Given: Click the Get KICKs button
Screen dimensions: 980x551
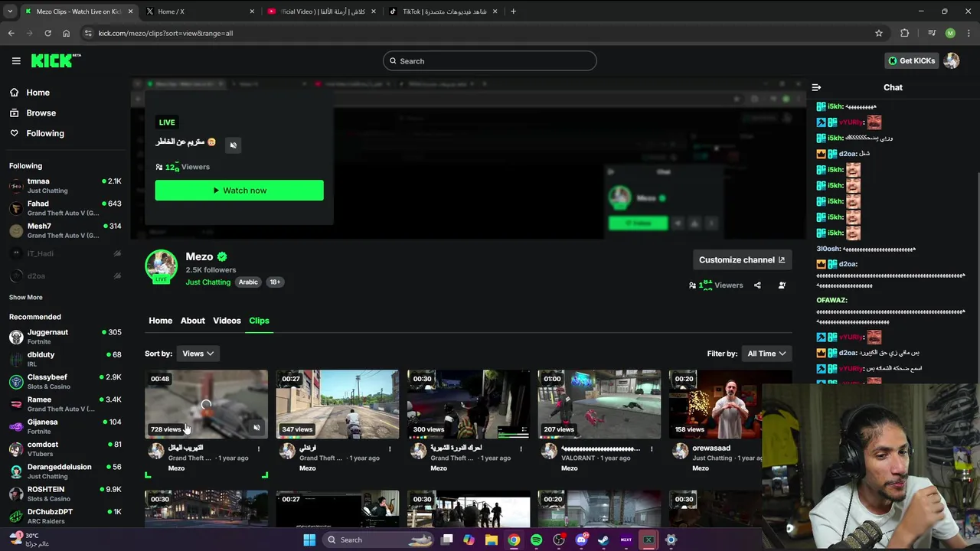Looking at the screenshot, I should point(911,60).
